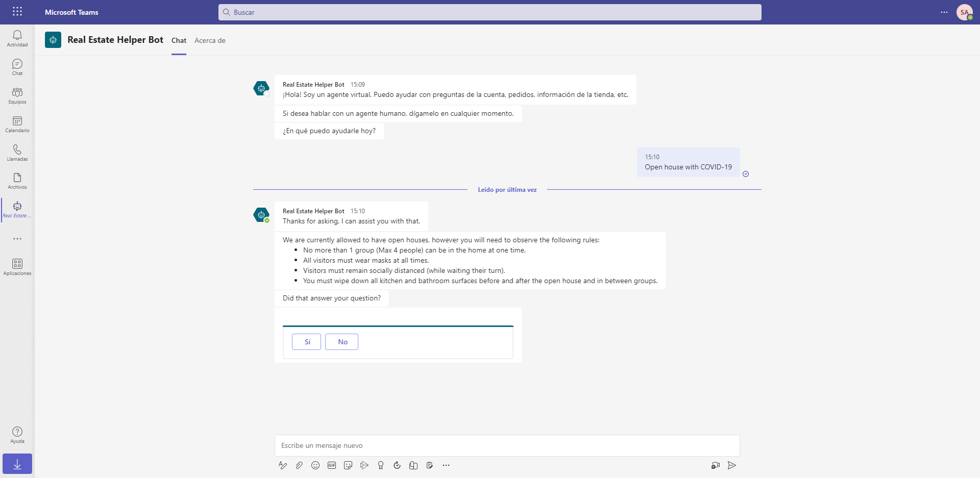This screenshot has width=980, height=478.
Task: Switch to the Chat tab
Action: click(179, 40)
